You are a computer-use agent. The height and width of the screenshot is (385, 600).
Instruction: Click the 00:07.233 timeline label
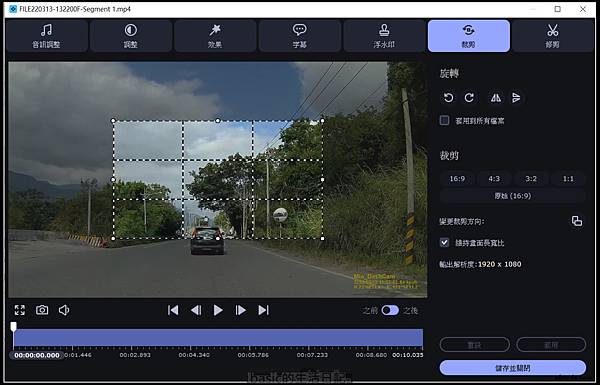tap(312, 355)
